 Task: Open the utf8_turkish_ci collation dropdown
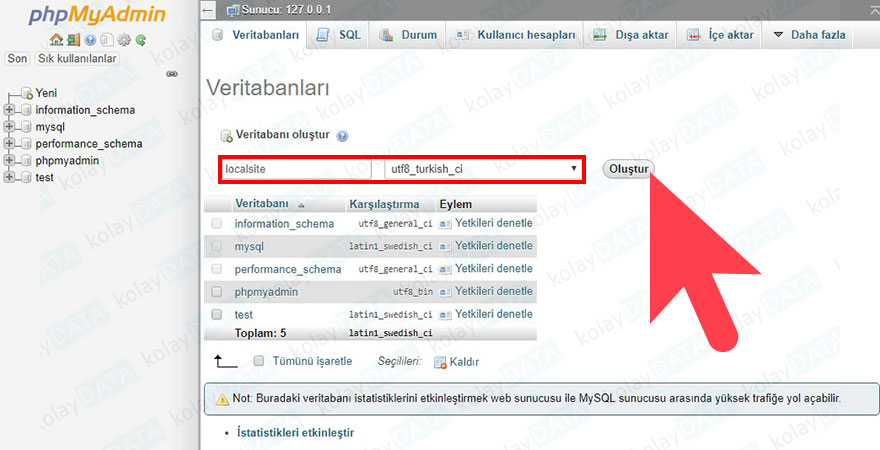pyautogui.click(x=483, y=169)
